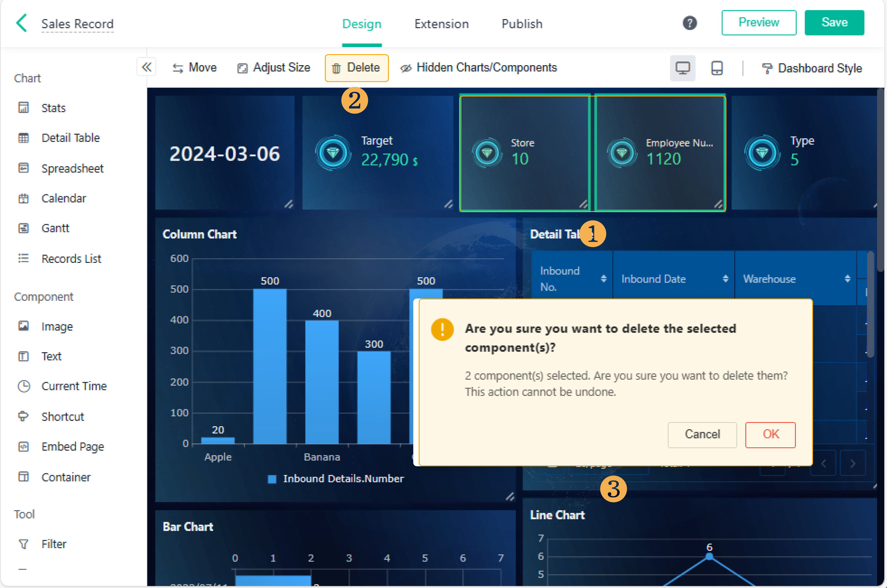Go back using the green back arrow
This screenshot has width=887, height=588.
click(x=22, y=23)
